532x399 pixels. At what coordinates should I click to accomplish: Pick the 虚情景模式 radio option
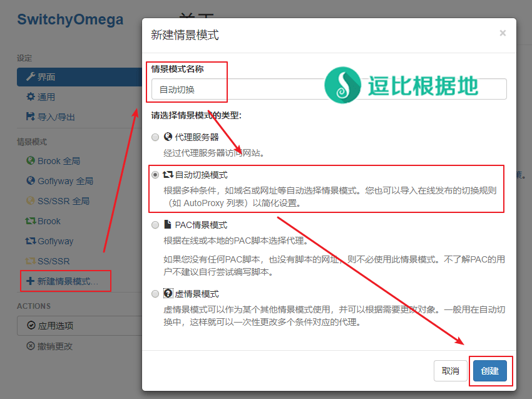click(x=155, y=294)
